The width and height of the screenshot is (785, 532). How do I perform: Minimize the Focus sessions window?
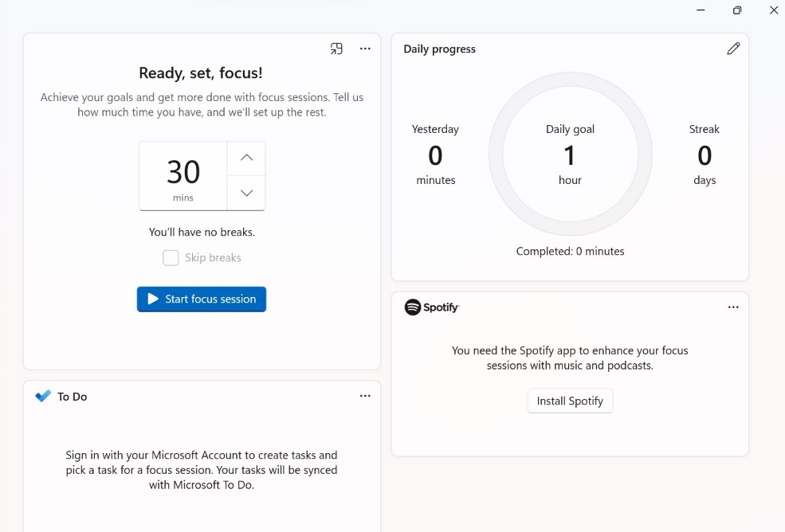[701, 10]
